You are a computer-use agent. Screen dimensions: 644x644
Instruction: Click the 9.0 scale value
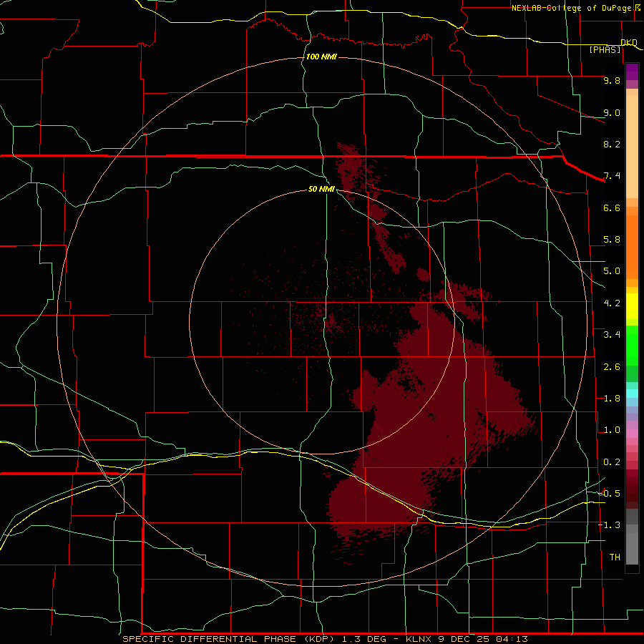(612, 112)
